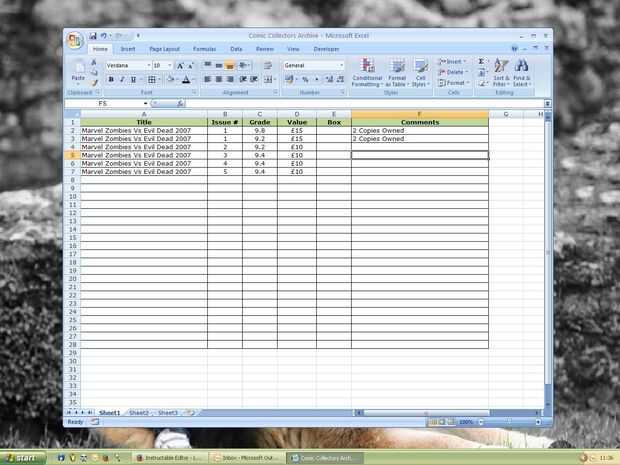This screenshot has width=620, height=465.
Task: Open the General number format dropdown
Action: point(341,65)
